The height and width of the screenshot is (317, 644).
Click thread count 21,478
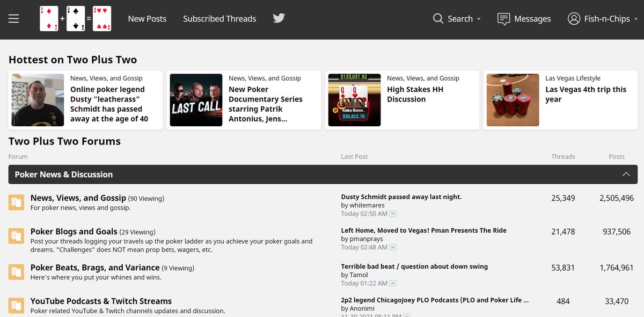click(x=563, y=232)
